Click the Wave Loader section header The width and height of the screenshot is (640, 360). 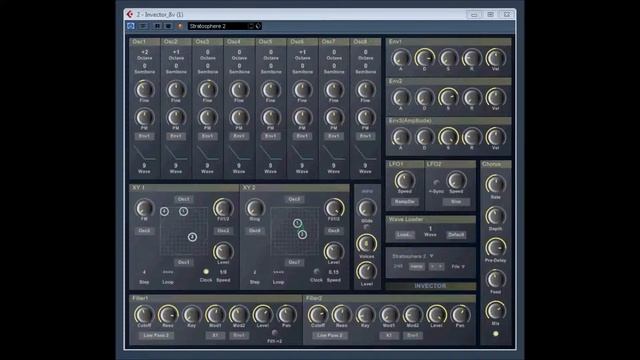coord(431,220)
